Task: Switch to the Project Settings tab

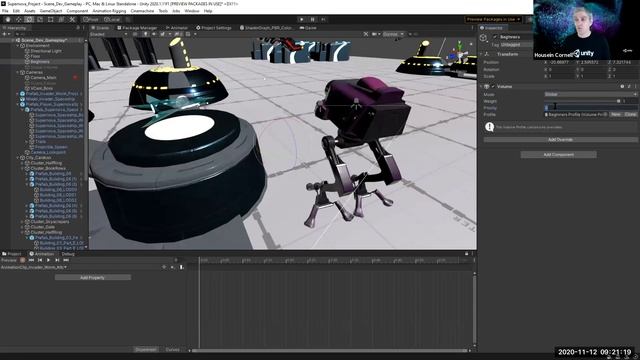Action: (x=213, y=28)
